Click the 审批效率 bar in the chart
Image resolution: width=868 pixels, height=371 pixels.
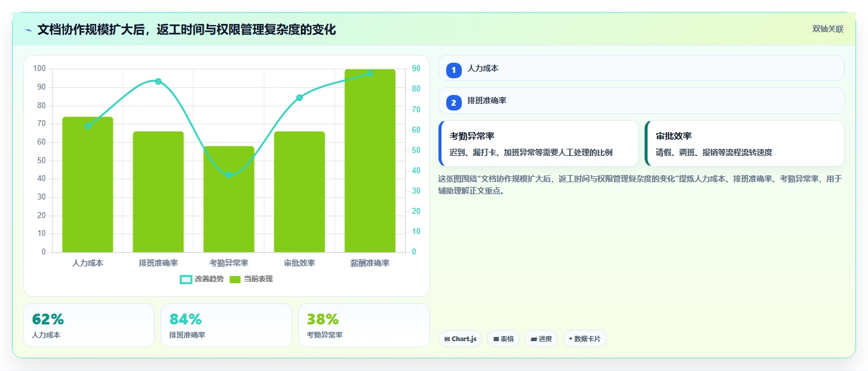click(299, 192)
